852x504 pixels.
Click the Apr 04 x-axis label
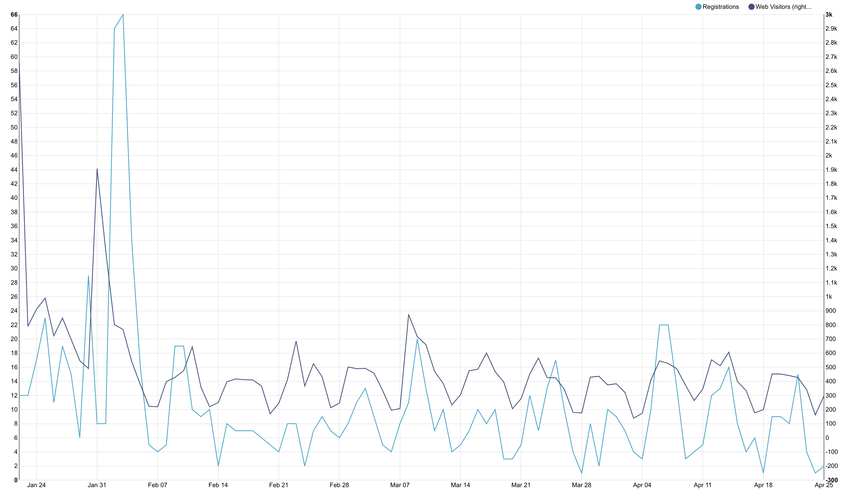click(x=642, y=485)
